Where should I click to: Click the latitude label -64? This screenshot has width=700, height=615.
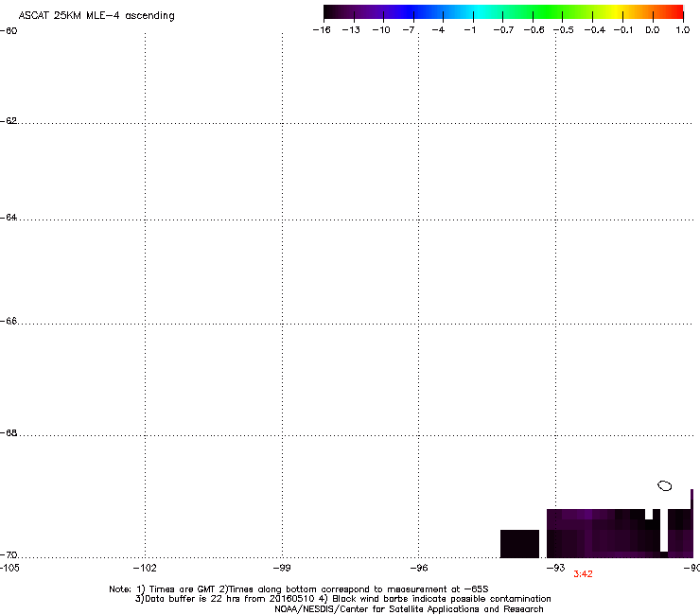(x=9, y=218)
